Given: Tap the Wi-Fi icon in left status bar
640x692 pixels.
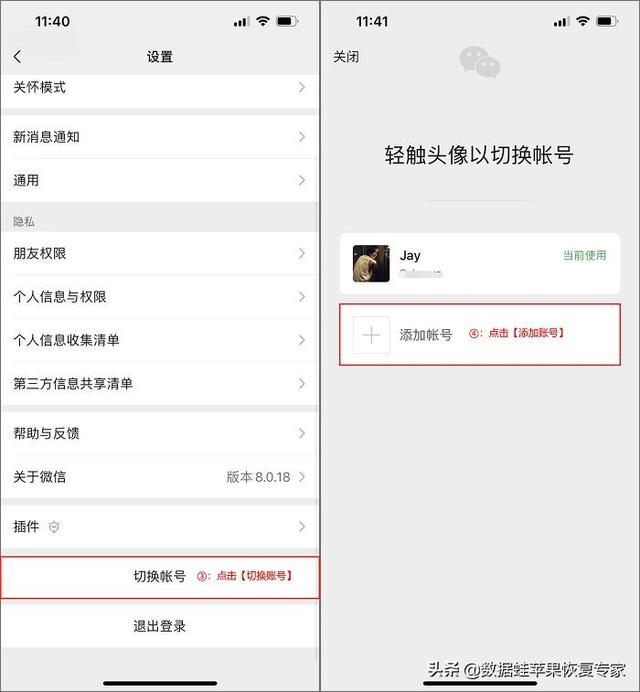Looking at the screenshot, I should (263, 21).
